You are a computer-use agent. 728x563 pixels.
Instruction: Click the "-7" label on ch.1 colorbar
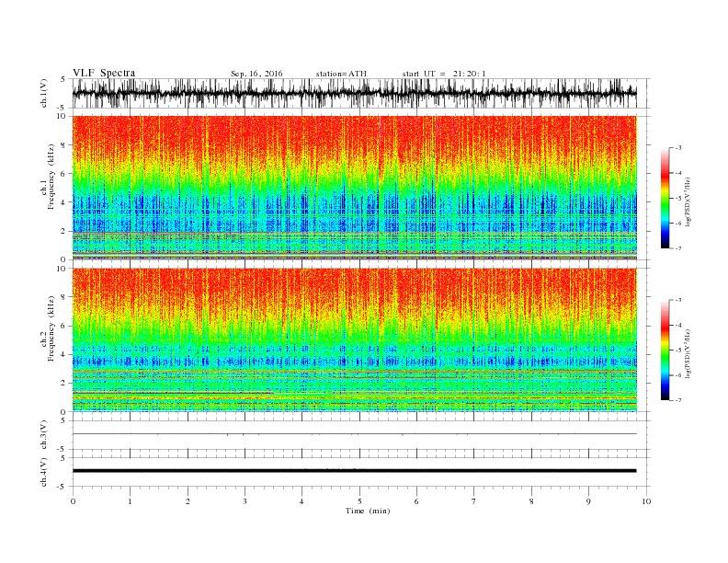click(678, 248)
